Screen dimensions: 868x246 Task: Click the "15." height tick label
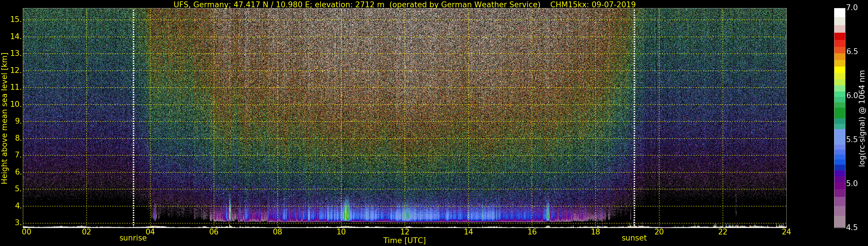[x=16, y=20]
